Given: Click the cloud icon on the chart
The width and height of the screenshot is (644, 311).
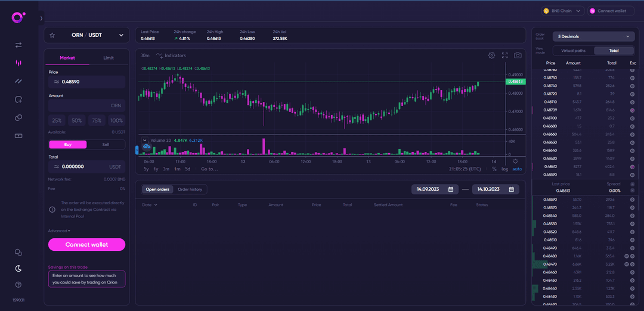Looking at the screenshot, I should [x=147, y=146].
